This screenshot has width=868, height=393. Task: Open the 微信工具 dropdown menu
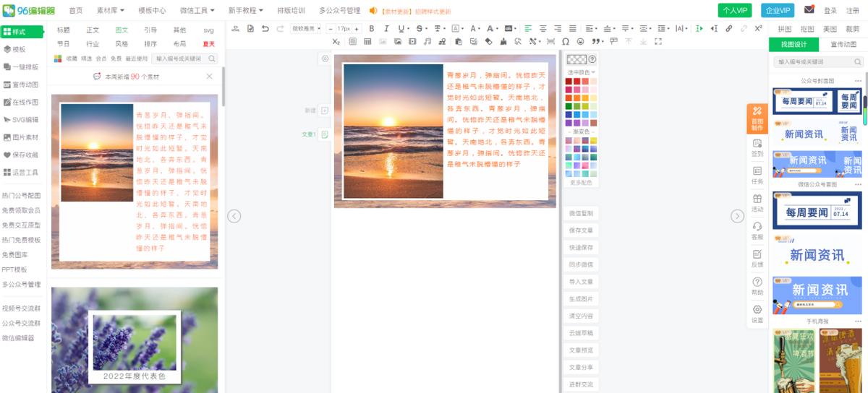point(197,11)
